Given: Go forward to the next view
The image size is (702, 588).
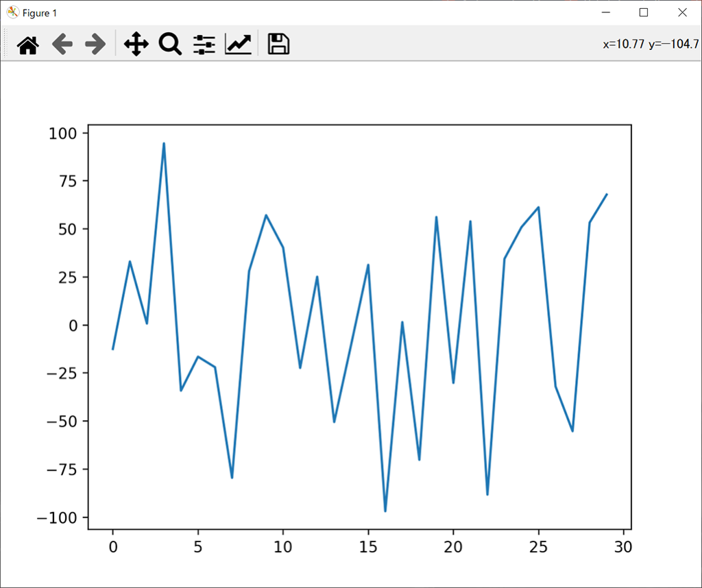Looking at the screenshot, I should [95, 45].
